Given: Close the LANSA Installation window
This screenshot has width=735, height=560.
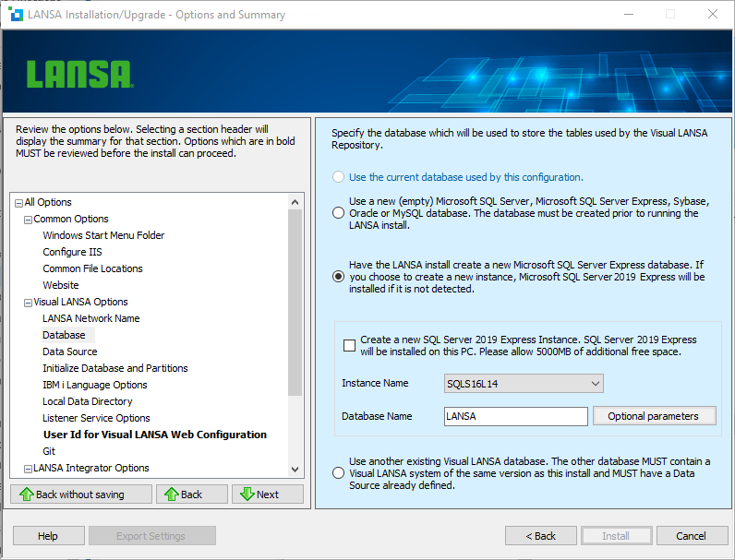Looking at the screenshot, I should pyautogui.click(x=713, y=14).
